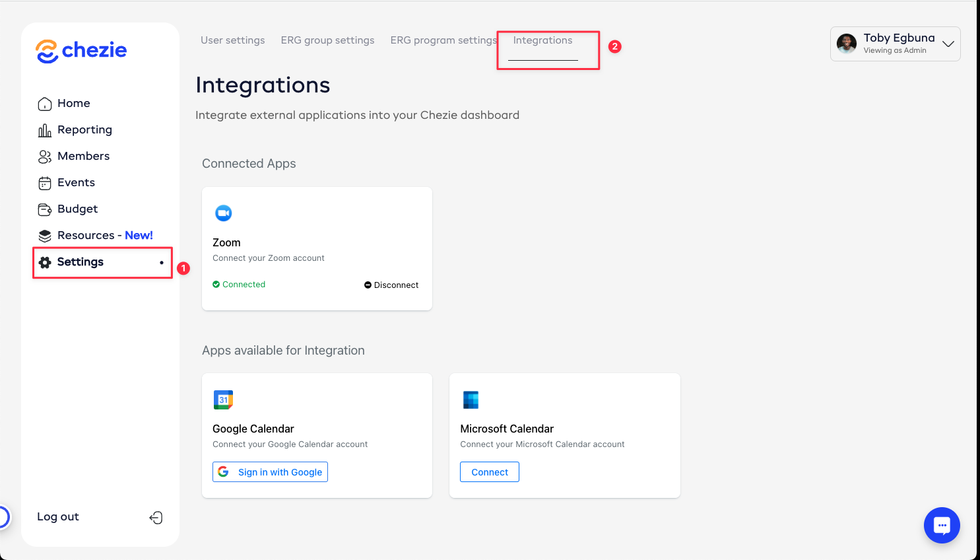The image size is (980, 560).
Task: Switch to the User settings tab
Action: pos(232,40)
